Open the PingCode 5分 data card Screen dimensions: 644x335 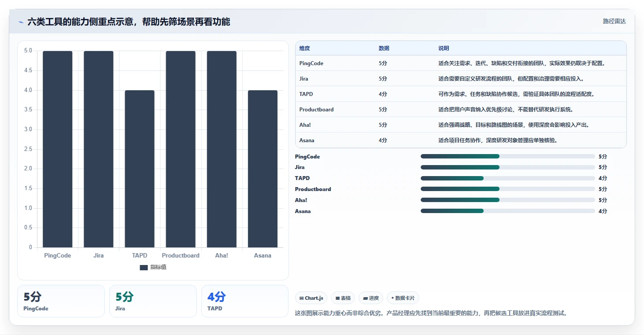click(61, 301)
